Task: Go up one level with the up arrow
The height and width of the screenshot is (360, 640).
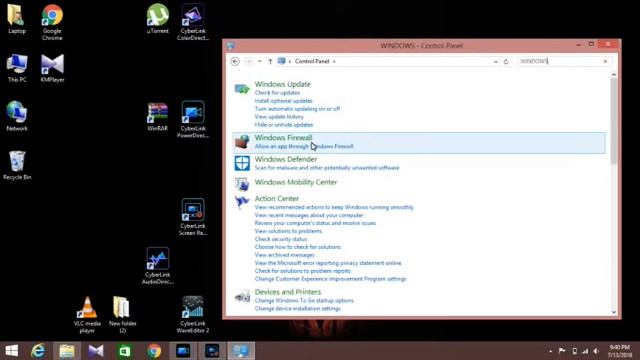Action: coord(270,61)
